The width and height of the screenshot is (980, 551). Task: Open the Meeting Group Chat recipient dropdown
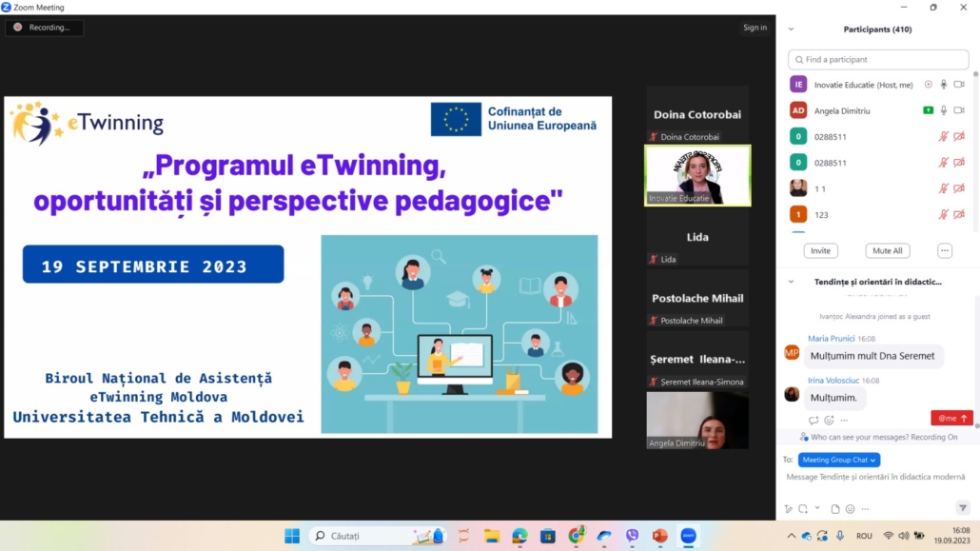(x=838, y=460)
